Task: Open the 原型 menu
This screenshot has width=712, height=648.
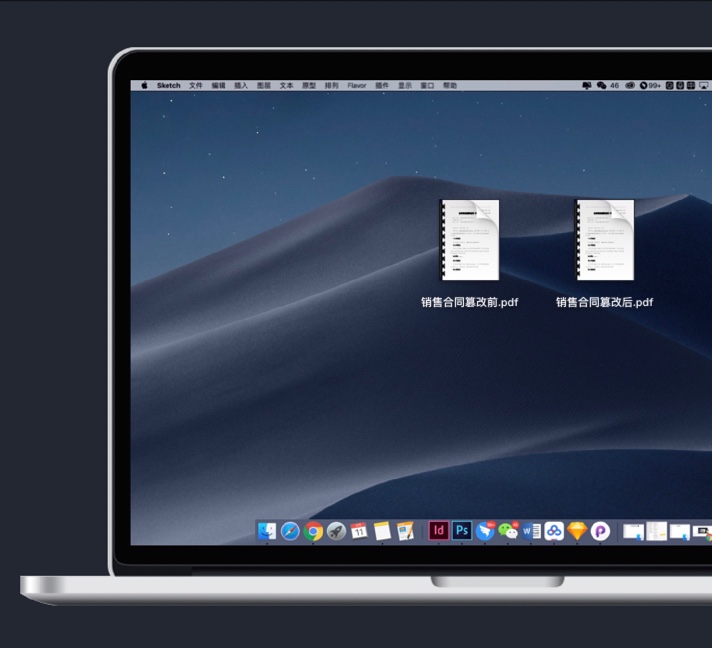Action: click(309, 85)
